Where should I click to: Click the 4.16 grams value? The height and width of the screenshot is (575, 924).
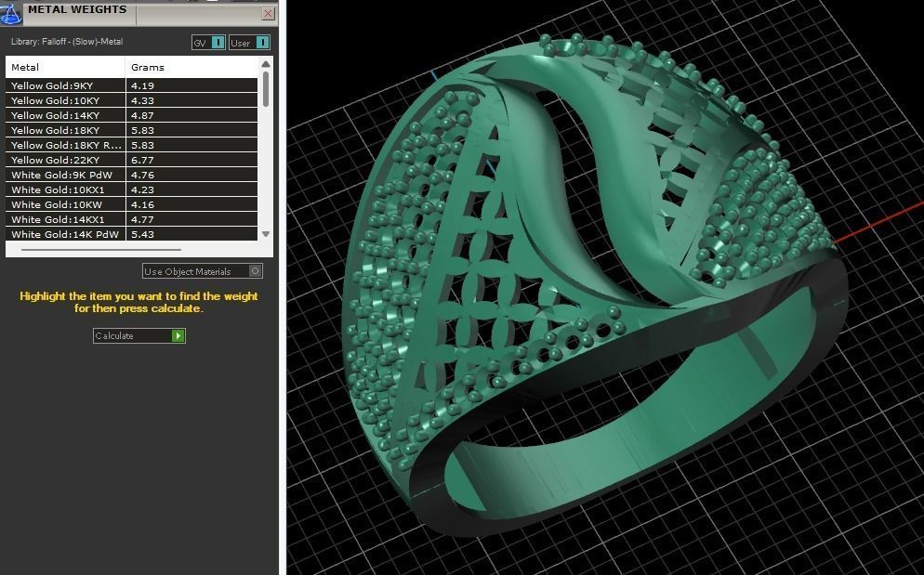(142, 204)
